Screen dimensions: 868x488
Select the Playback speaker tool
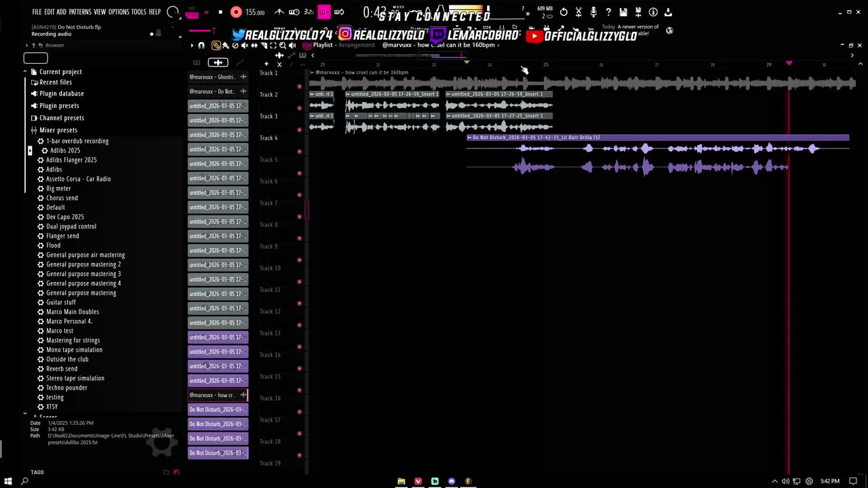(x=292, y=45)
